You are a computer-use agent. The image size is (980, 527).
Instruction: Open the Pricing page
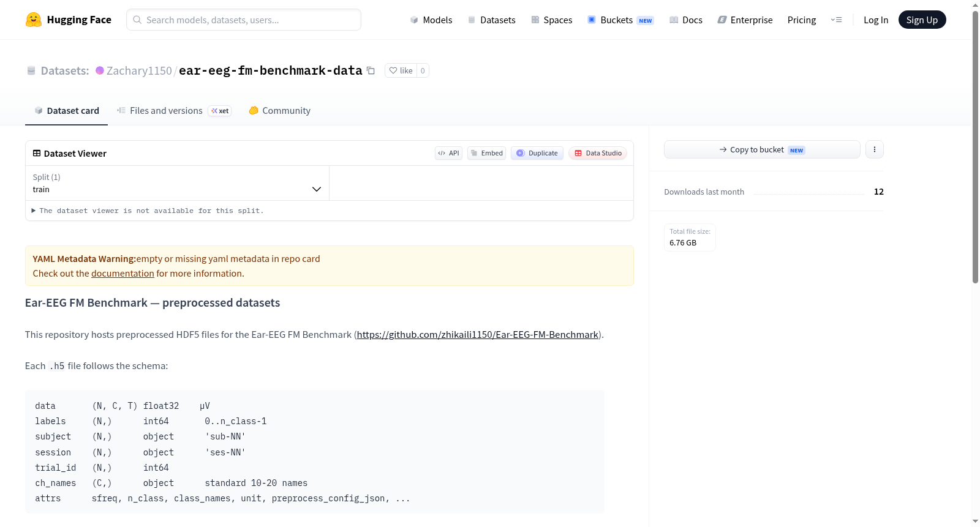(802, 20)
